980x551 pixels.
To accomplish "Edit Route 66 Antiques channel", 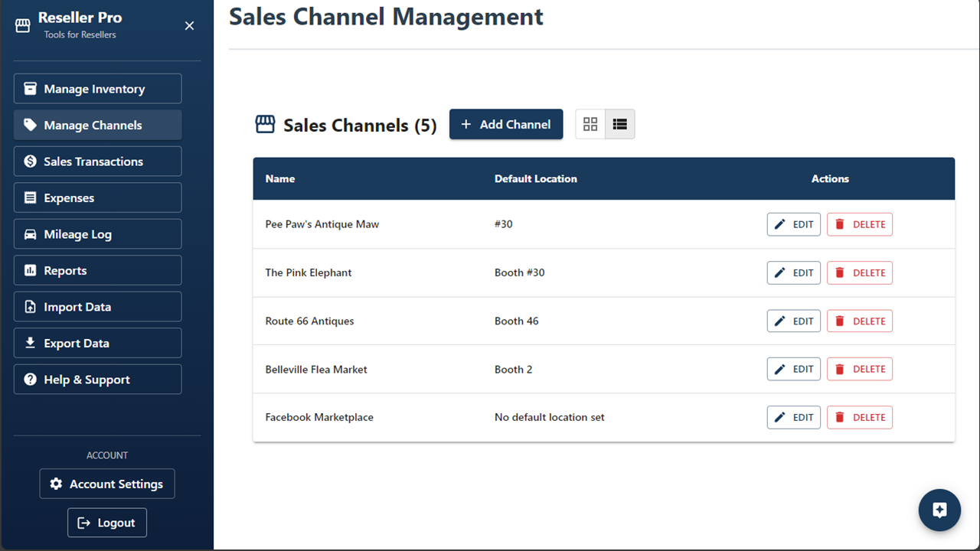I will [x=794, y=321].
